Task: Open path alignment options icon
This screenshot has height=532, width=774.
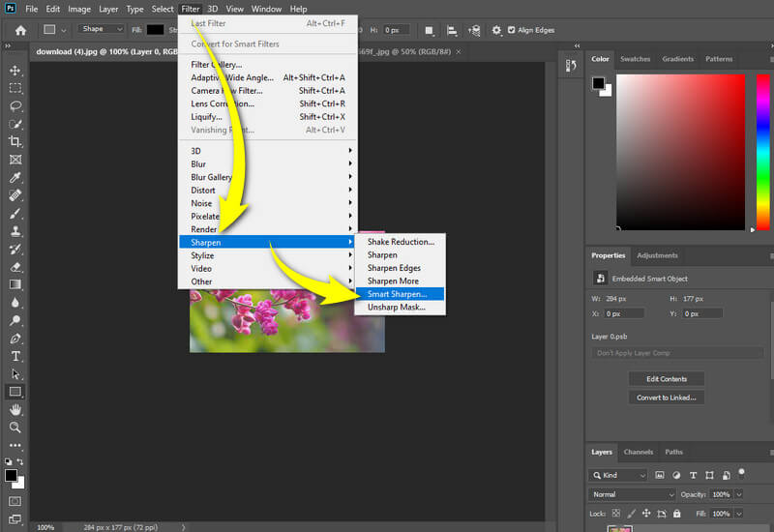Action: coord(451,31)
